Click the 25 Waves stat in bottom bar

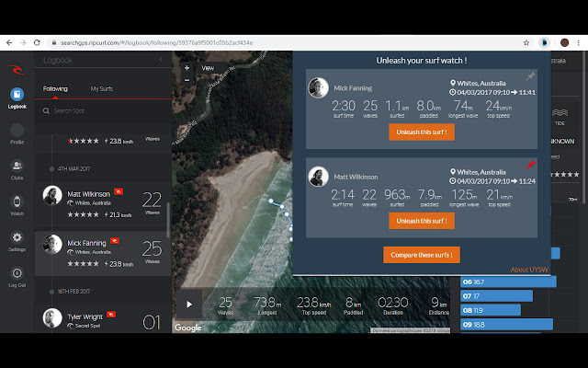(225, 305)
